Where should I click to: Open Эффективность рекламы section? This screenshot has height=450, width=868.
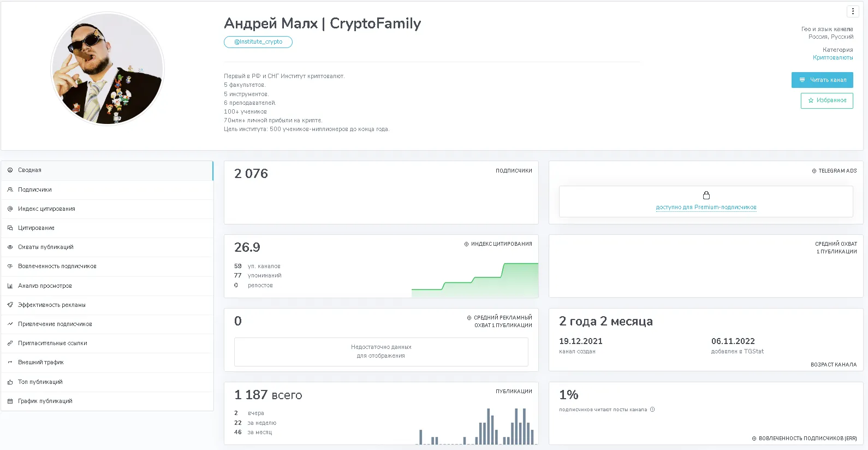tap(107, 305)
